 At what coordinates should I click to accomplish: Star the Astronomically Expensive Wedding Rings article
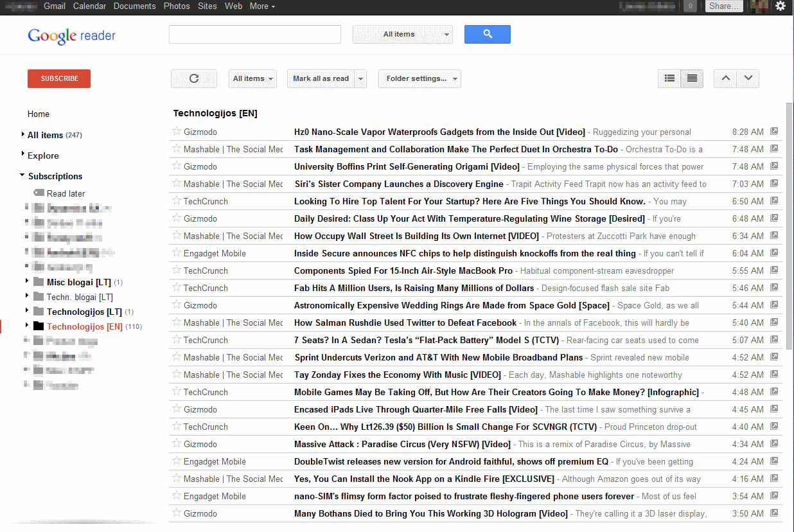[x=177, y=305]
